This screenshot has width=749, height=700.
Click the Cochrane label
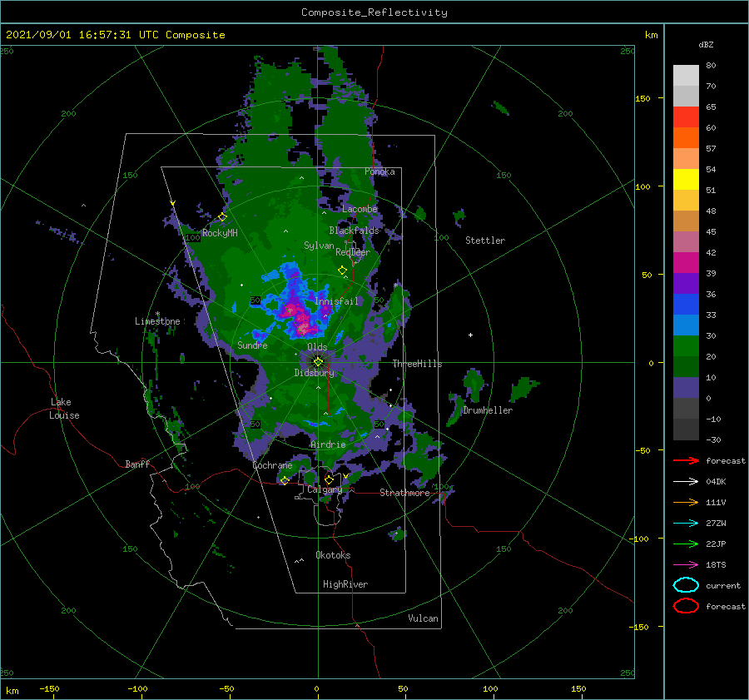click(x=272, y=465)
